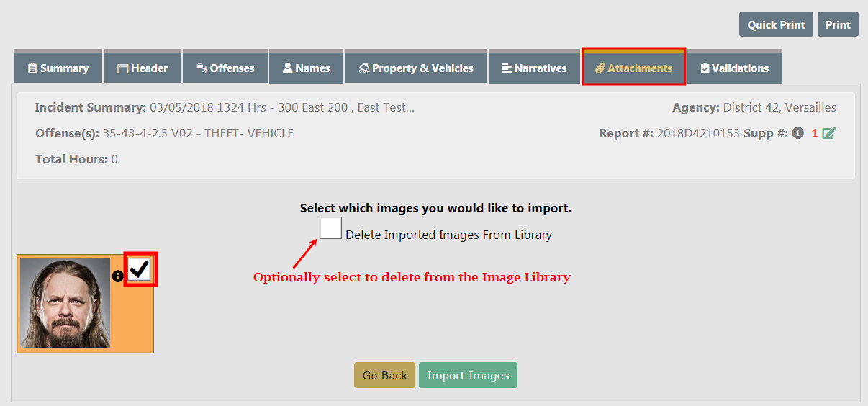View the Narratives tab

534,68
